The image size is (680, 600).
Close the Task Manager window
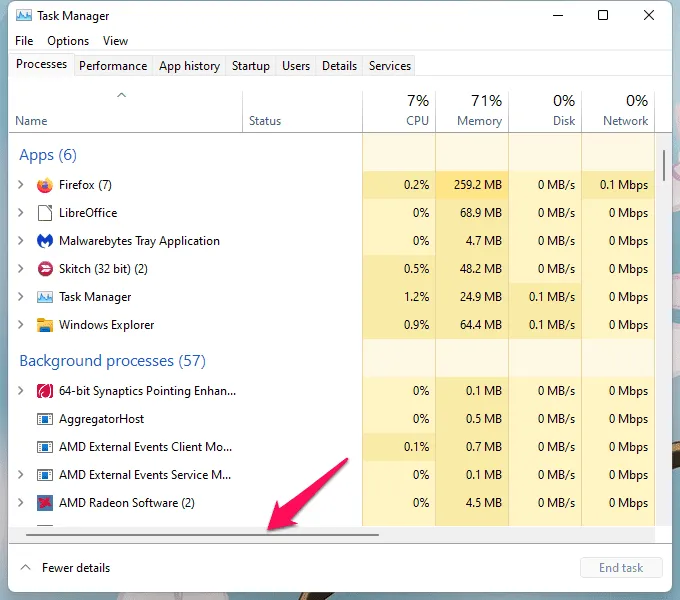coord(649,16)
